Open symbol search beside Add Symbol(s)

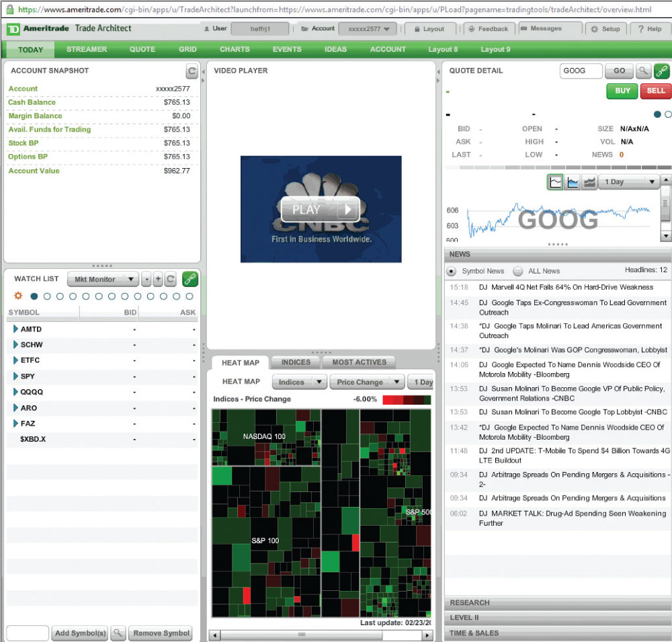(118, 633)
